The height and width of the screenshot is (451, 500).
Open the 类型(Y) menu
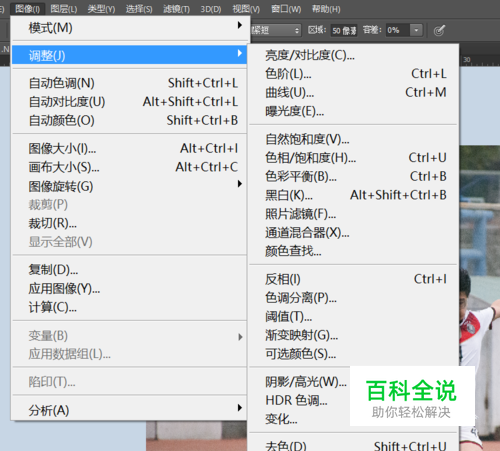101,9
